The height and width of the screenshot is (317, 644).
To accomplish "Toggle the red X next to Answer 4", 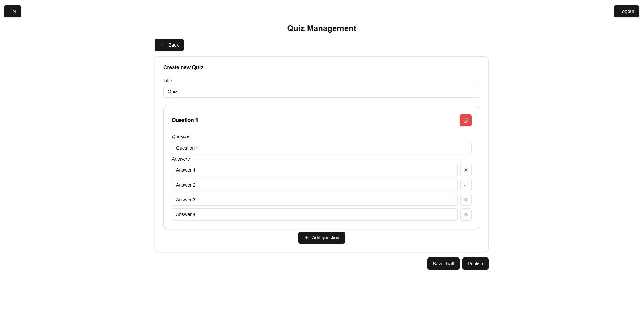I will pyautogui.click(x=466, y=214).
